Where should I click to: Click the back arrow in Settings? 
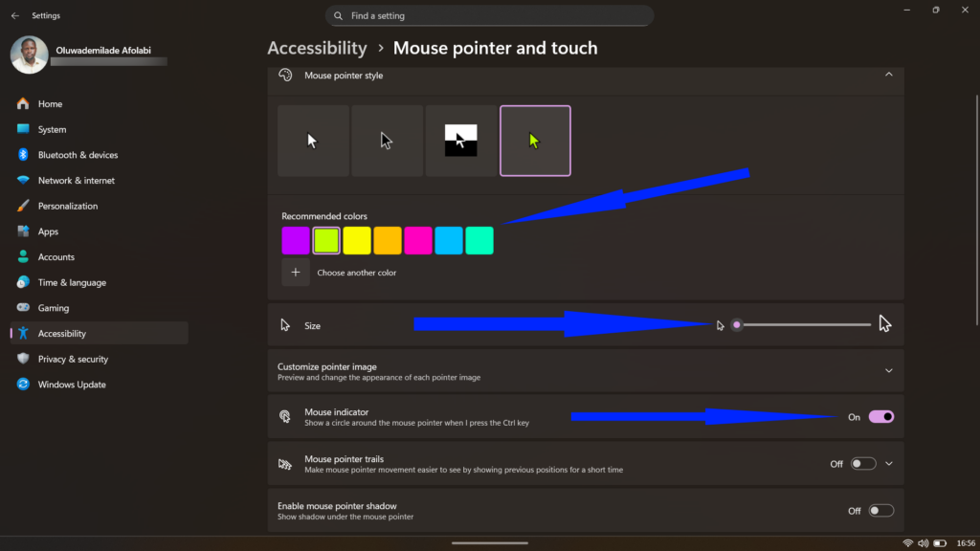13,14
